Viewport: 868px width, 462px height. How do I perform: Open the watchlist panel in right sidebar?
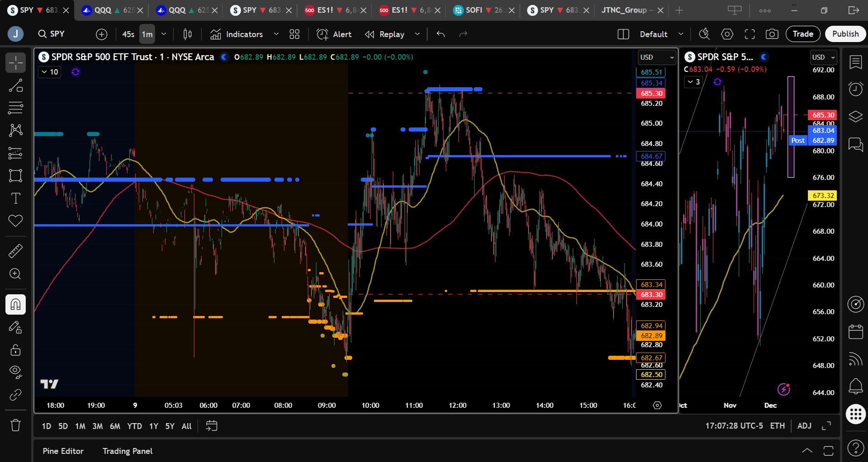[x=856, y=62]
